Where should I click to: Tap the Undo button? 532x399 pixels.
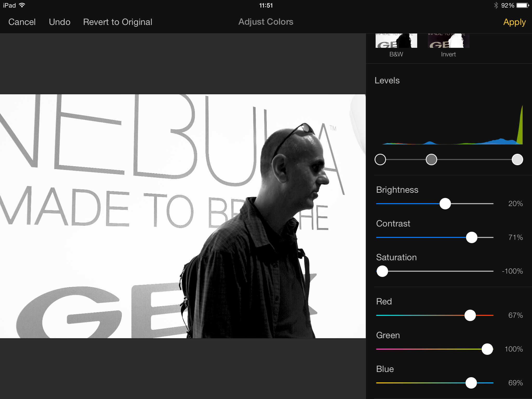click(x=59, y=22)
